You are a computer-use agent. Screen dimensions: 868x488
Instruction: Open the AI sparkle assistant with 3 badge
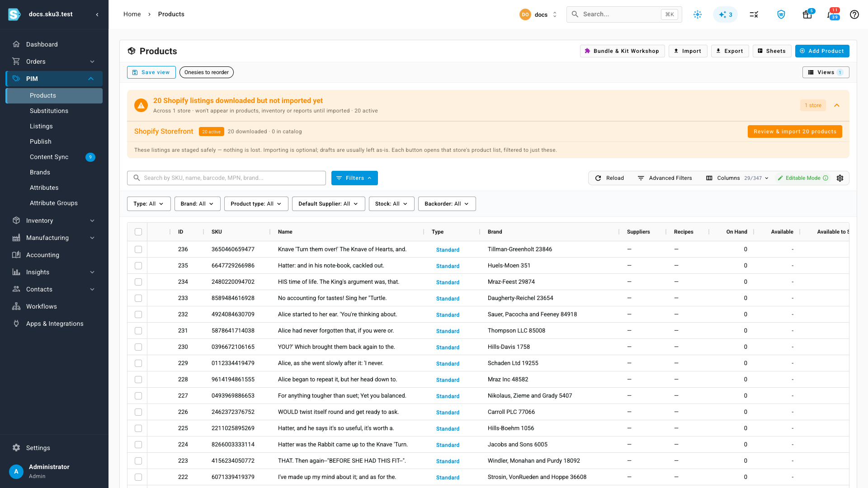725,14
